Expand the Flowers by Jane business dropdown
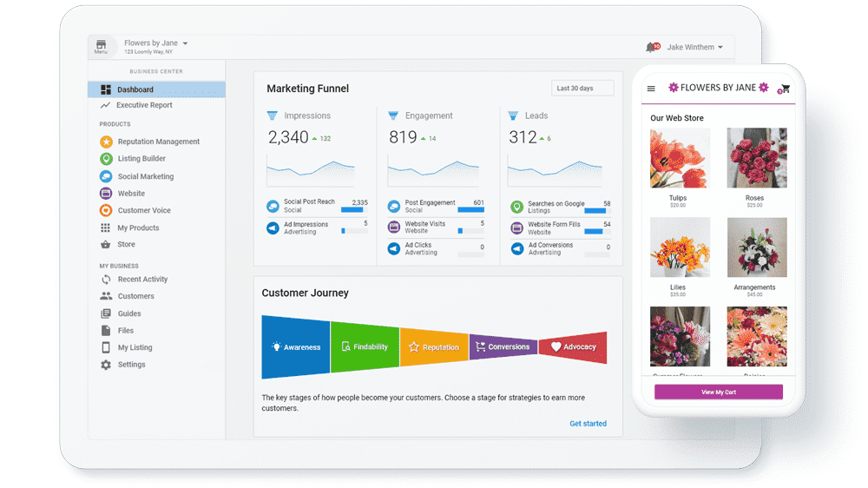 185,43
